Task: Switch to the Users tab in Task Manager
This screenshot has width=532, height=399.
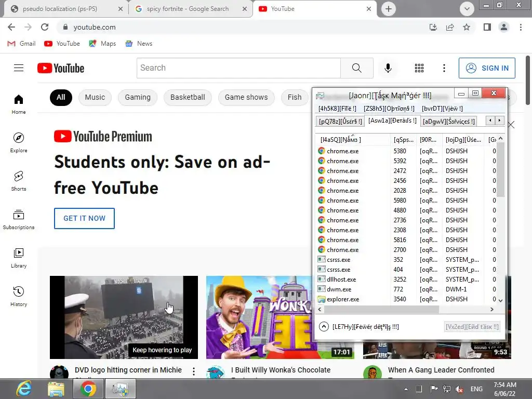Action: [340, 121]
